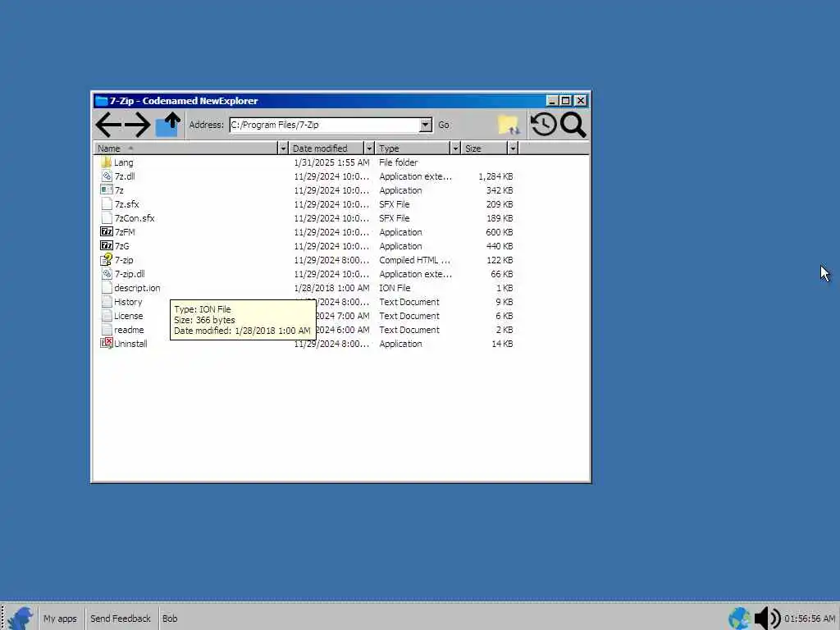Click the 7zCon.sfx file icon
The height and width of the screenshot is (630, 840).
tap(106, 218)
